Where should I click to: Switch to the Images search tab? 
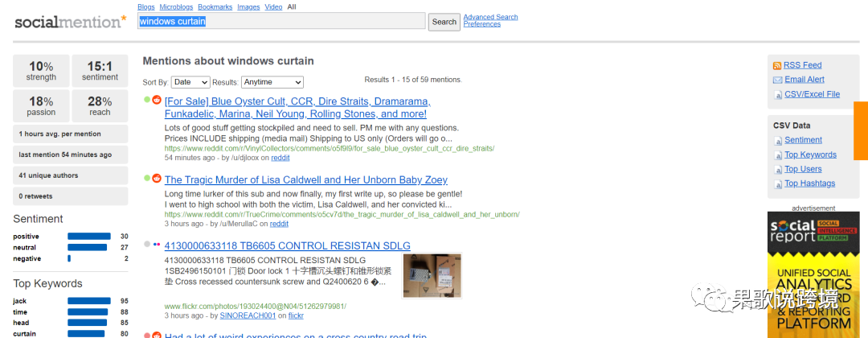[248, 6]
